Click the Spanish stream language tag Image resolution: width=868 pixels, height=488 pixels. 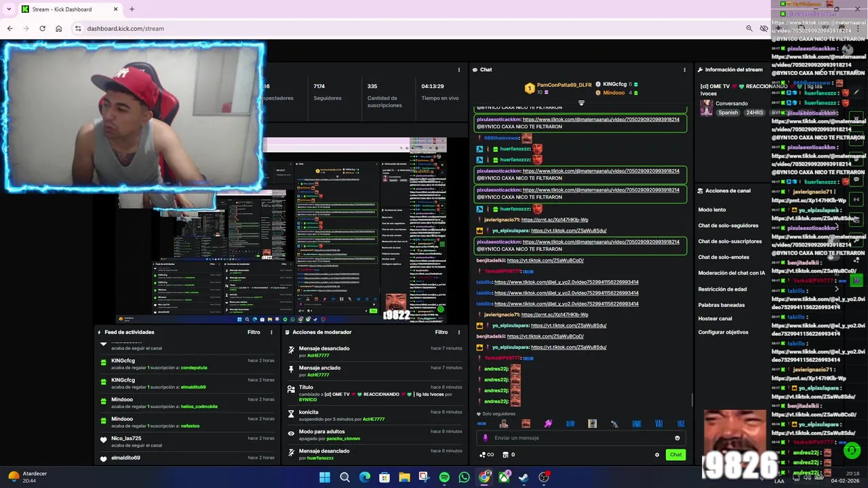click(x=728, y=113)
